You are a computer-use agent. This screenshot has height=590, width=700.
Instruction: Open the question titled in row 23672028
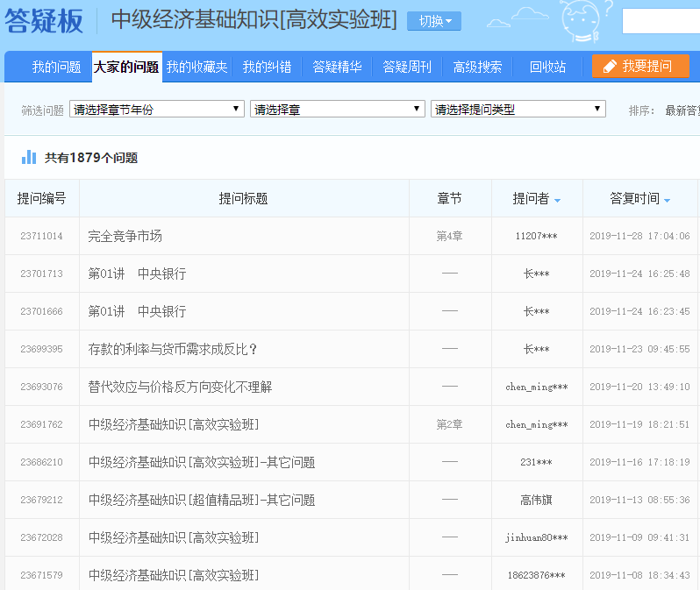coord(174,537)
